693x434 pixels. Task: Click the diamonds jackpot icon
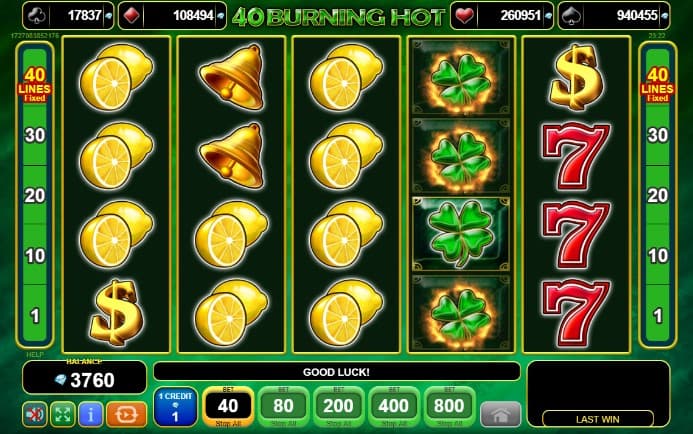(x=131, y=15)
